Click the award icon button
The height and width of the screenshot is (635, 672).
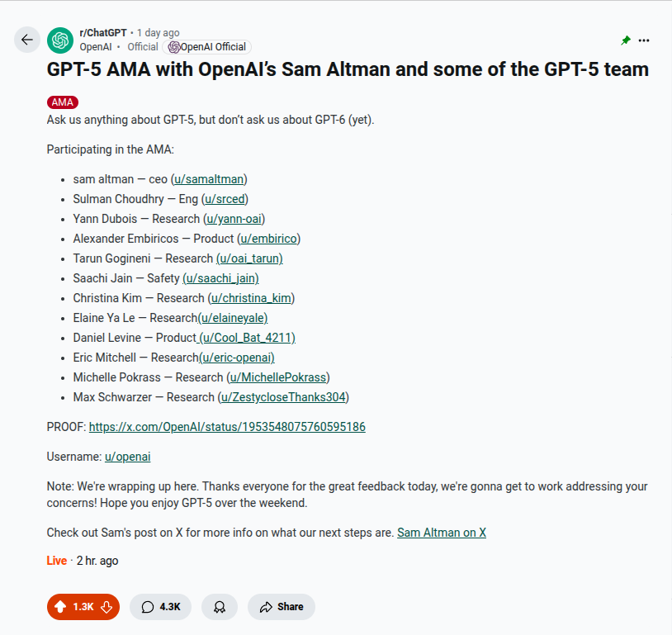(220, 607)
